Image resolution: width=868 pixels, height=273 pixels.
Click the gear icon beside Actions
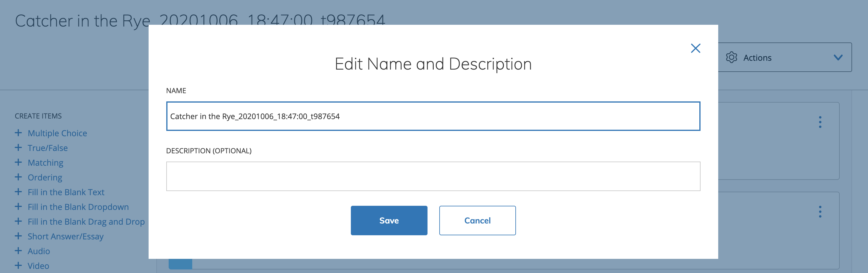(x=731, y=57)
